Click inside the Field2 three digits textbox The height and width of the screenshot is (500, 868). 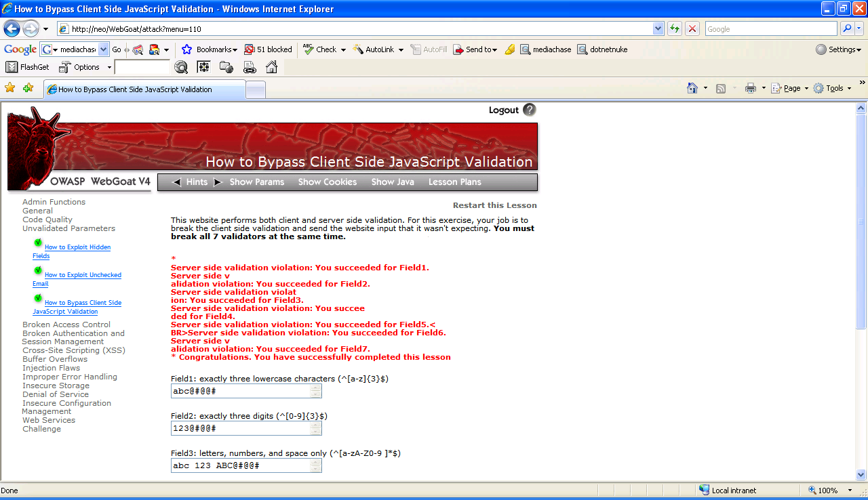tap(240, 428)
